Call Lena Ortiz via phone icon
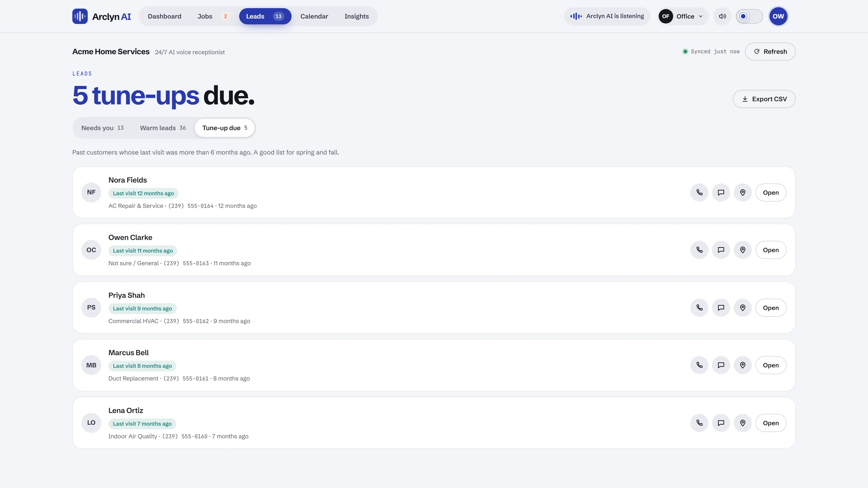868x488 pixels. (x=700, y=423)
